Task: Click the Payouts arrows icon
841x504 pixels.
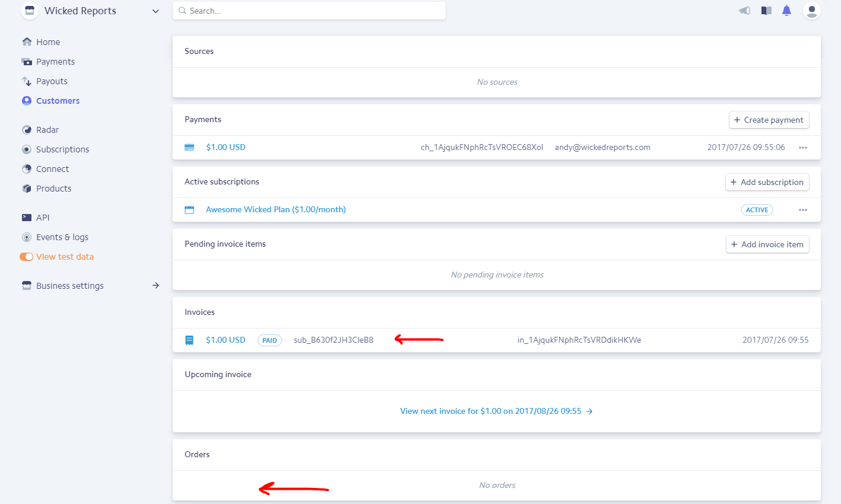Action: coord(27,81)
